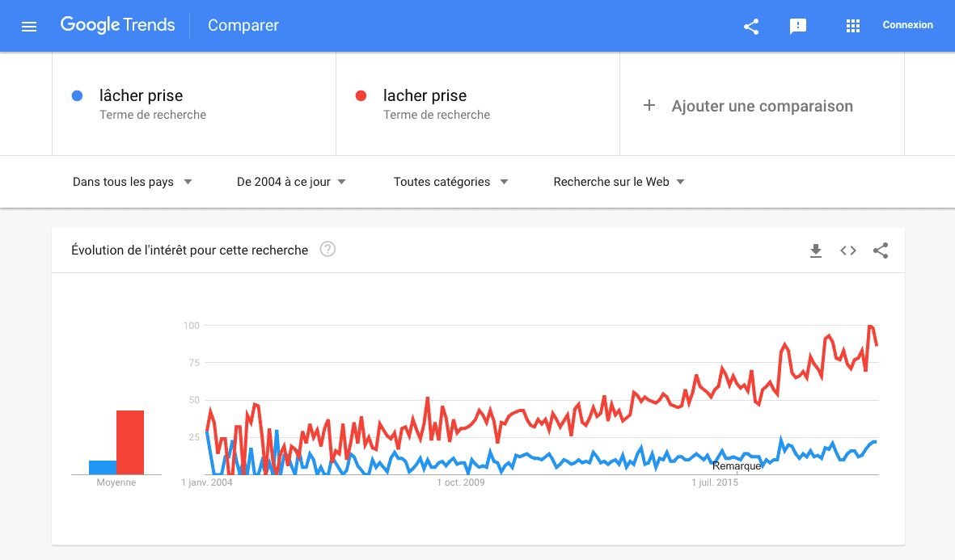955x560 pixels.
Task: Select the blue dot for 'lâcher prise'
Action: tap(77, 95)
